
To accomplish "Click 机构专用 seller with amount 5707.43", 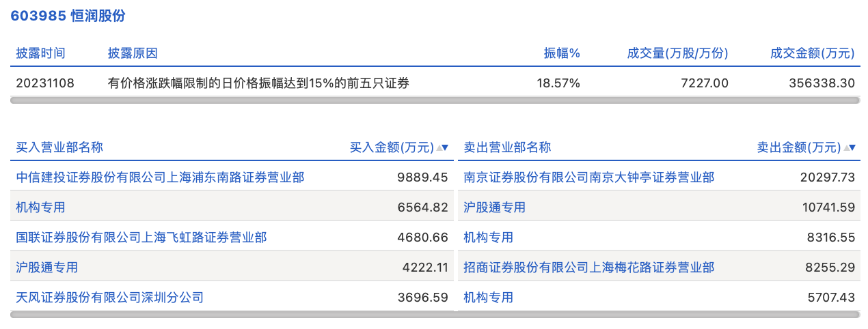I will point(488,298).
